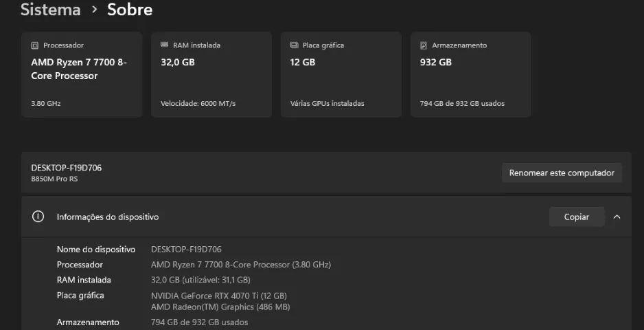The width and height of the screenshot is (644, 330).
Task: Click Velocidade: 6000 MT/s text
Action: coord(198,104)
